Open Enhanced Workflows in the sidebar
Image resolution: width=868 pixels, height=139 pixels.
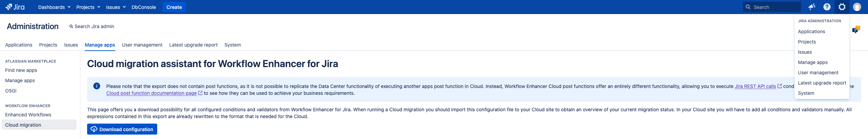click(28, 115)
